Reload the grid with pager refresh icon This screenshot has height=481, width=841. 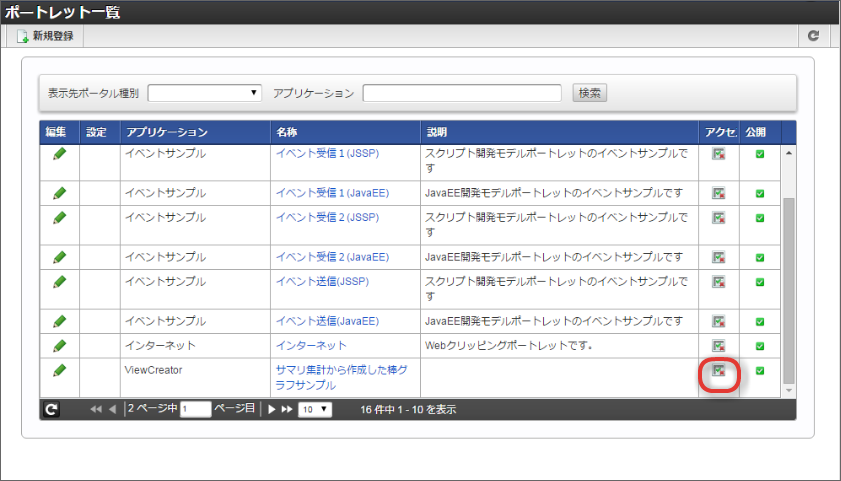point(51,410)
